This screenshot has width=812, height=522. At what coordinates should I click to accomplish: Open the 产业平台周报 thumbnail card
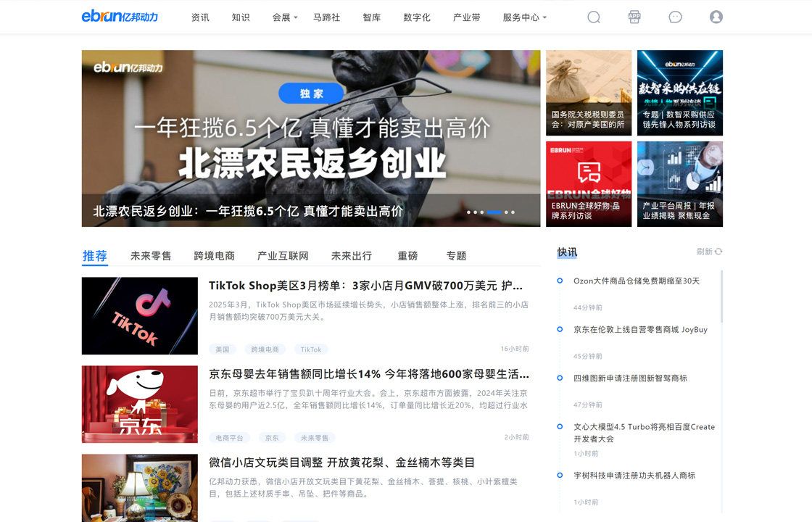680,184
